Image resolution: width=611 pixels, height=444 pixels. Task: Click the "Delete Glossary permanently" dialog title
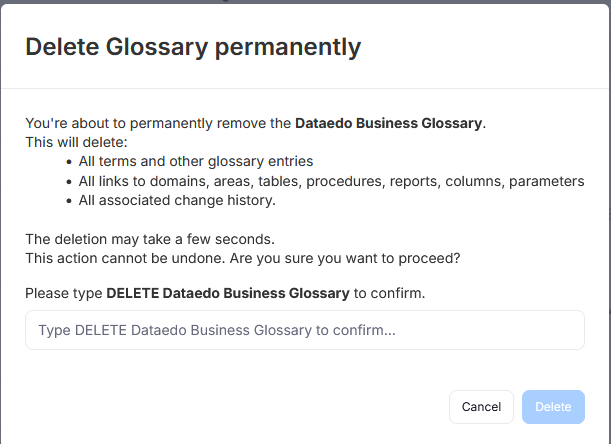pyautogui.click(x=193, y=46)
